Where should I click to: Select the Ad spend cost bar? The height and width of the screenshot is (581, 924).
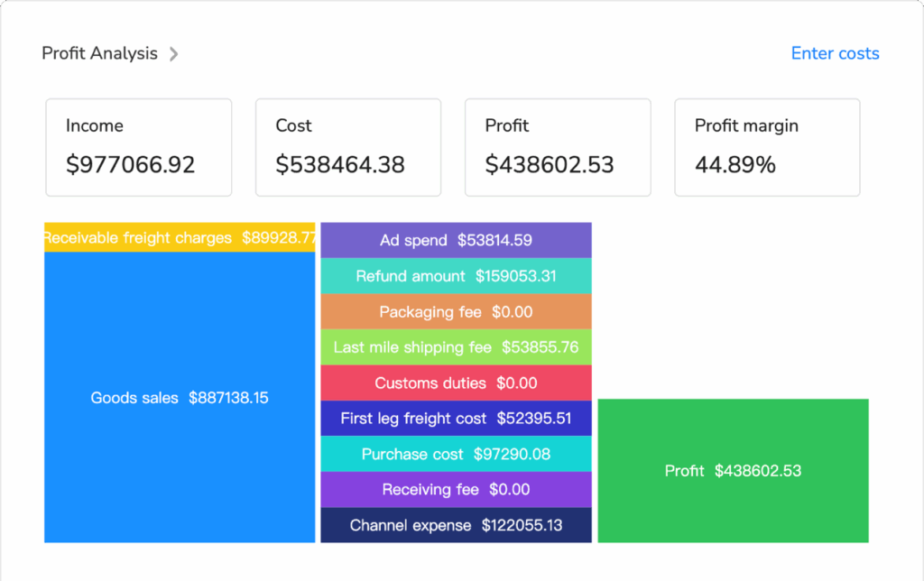pyautogui.click(x=456, y=240)
